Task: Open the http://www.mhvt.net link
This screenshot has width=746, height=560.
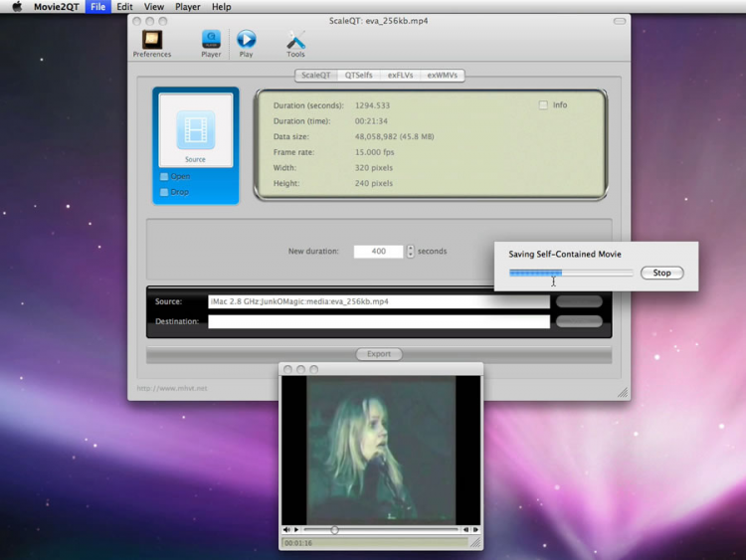Action: tap(172, 388)
